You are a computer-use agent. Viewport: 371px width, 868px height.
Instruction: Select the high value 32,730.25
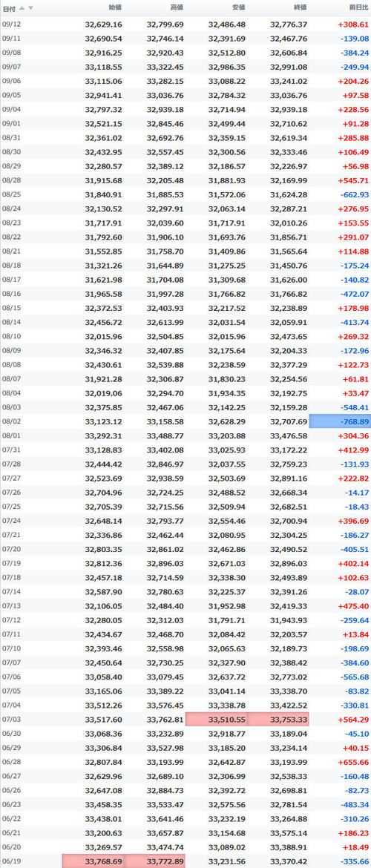pos(165,662)
